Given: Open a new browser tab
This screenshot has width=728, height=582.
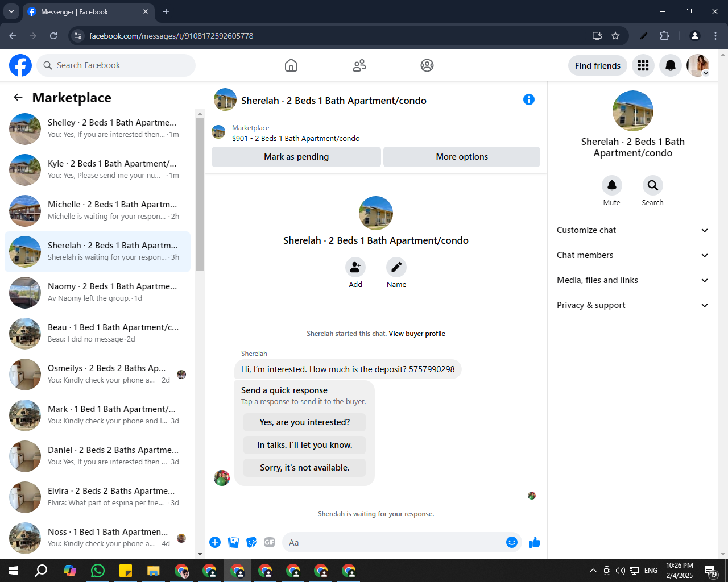Looking at the screenshot, I should [166, 11].
